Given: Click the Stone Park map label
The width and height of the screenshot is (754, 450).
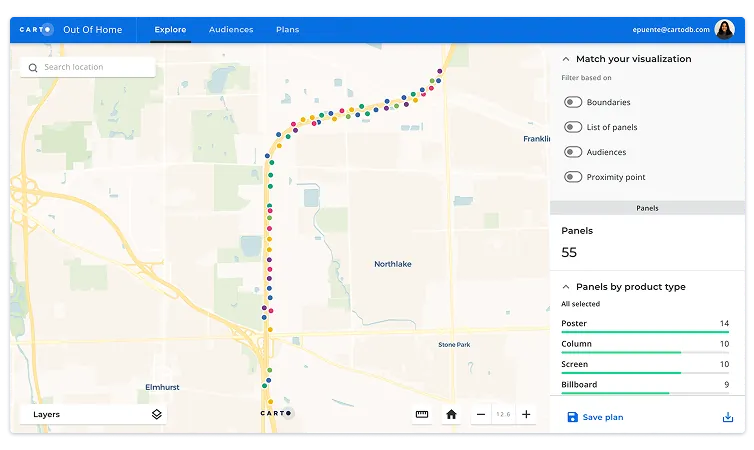Looking at the screenshot, I should tap(454, 345).
